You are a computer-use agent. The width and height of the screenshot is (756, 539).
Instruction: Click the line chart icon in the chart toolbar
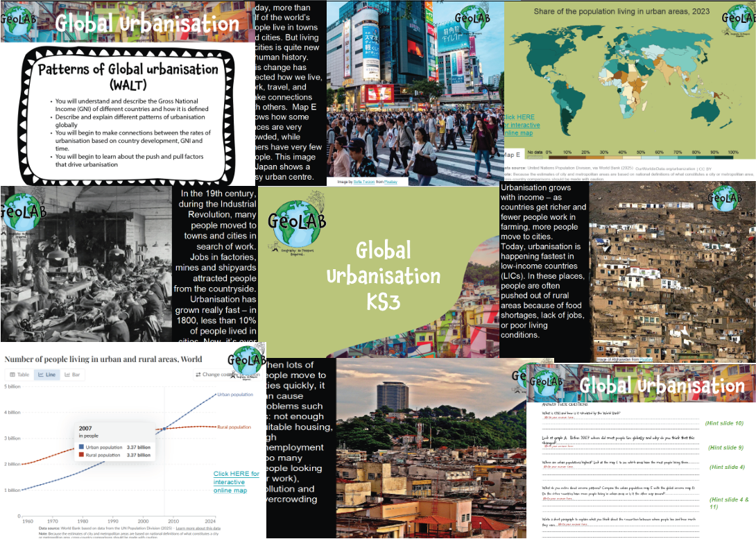[41, 375]
